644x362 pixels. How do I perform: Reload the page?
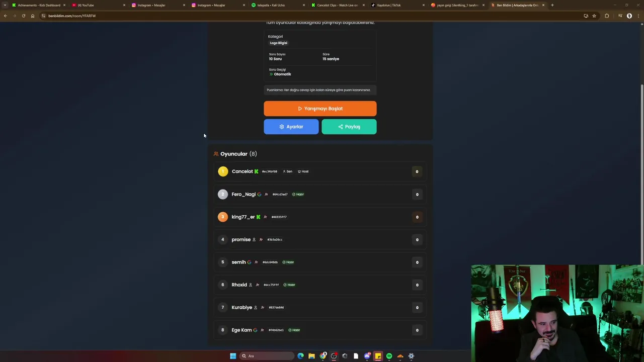24,16
